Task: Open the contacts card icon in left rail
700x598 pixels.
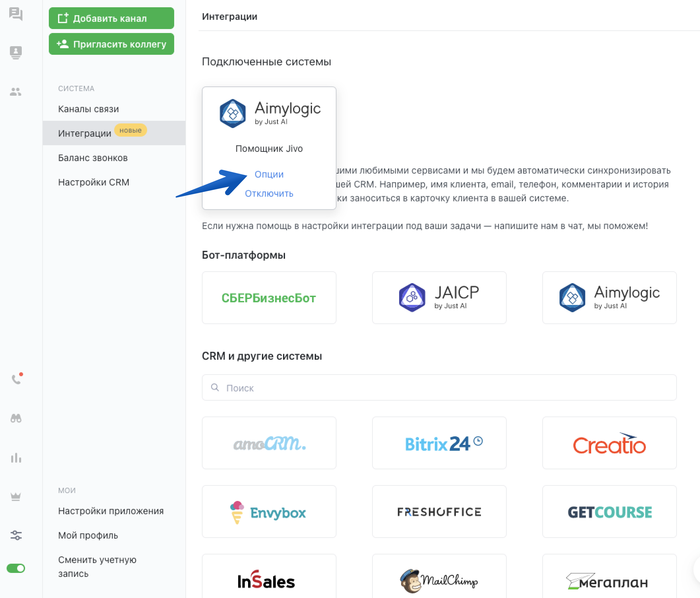Action: [x=16, y=53]
